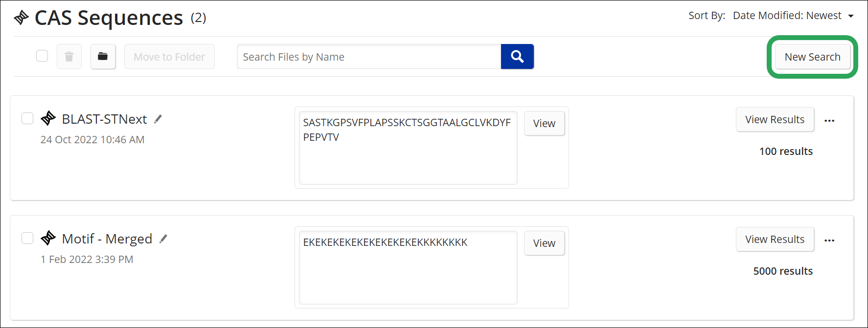Check the BLAST-STNext row checkbox
This screenshot has width=868, height=328.
(27, 118)
